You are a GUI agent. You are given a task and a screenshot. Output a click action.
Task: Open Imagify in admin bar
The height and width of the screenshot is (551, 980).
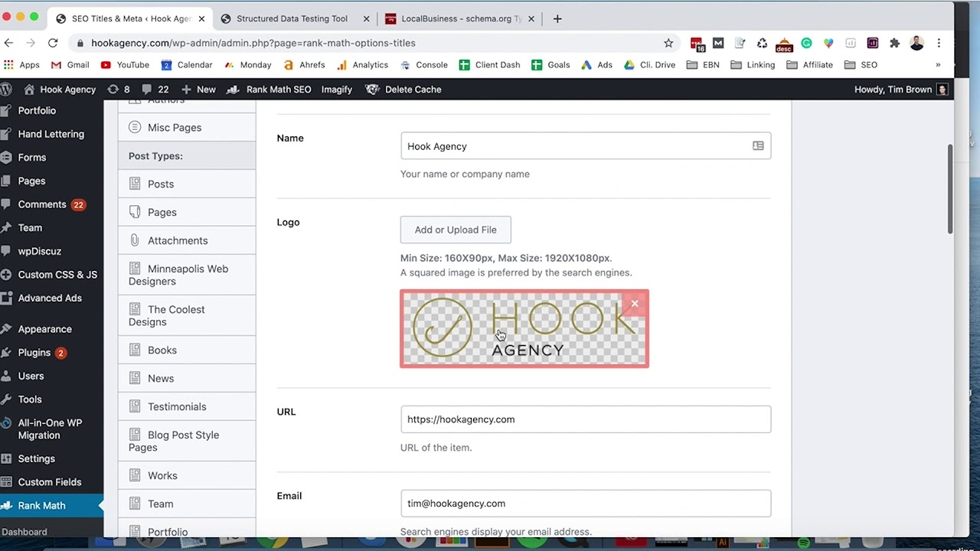[337, 90]
